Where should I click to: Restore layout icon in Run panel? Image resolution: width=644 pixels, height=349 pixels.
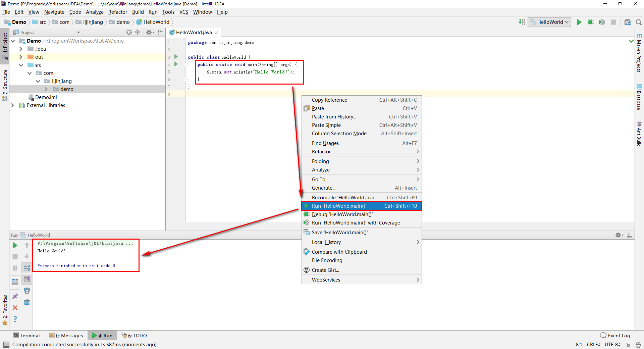click(x=15, y=282)
